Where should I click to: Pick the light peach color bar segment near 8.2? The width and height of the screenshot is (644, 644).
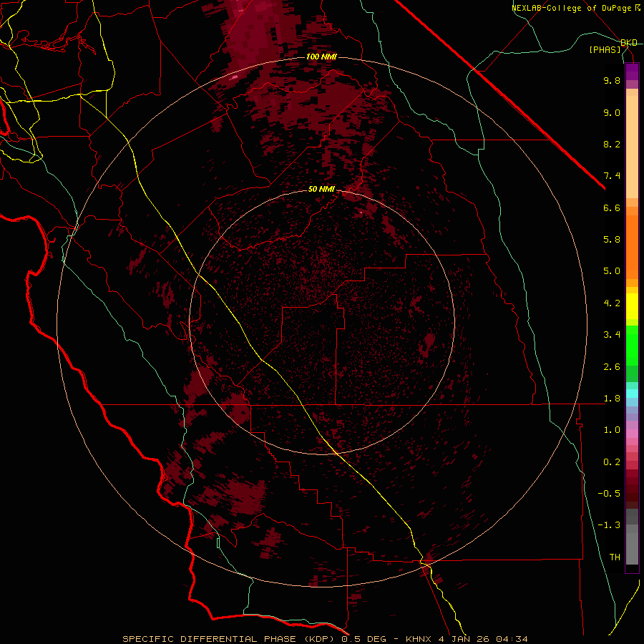point(632,147)
